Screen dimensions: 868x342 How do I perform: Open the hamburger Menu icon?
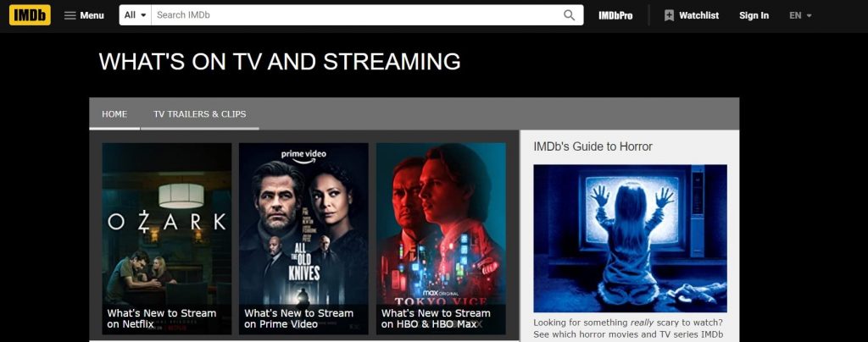tap(70, 15)
